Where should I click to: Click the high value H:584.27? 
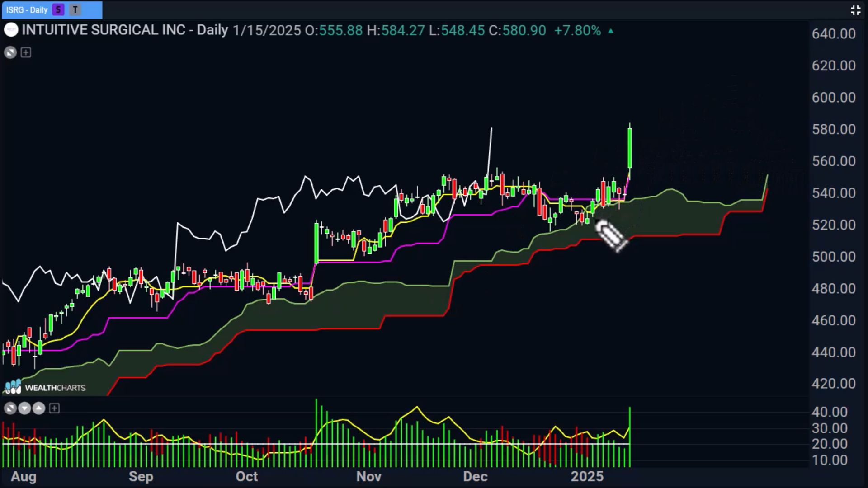(x=396, y=31)
